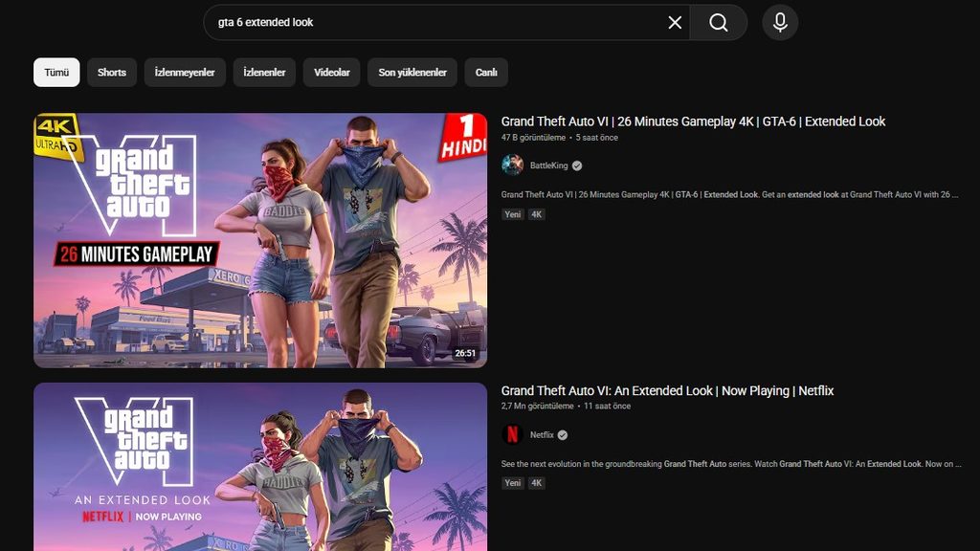Image resolution: width=980 pixels, height=551 pixels.
Task: Click the magnifying glass search button
Action: pos(718,23)
